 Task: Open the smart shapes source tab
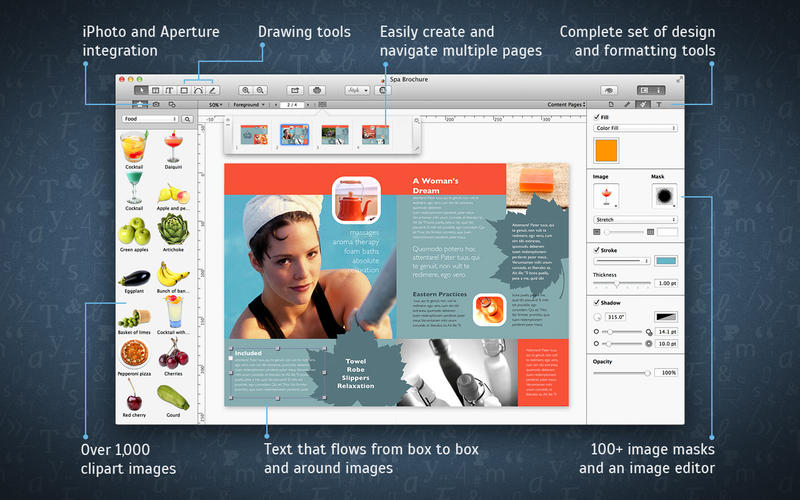[172, 105]
